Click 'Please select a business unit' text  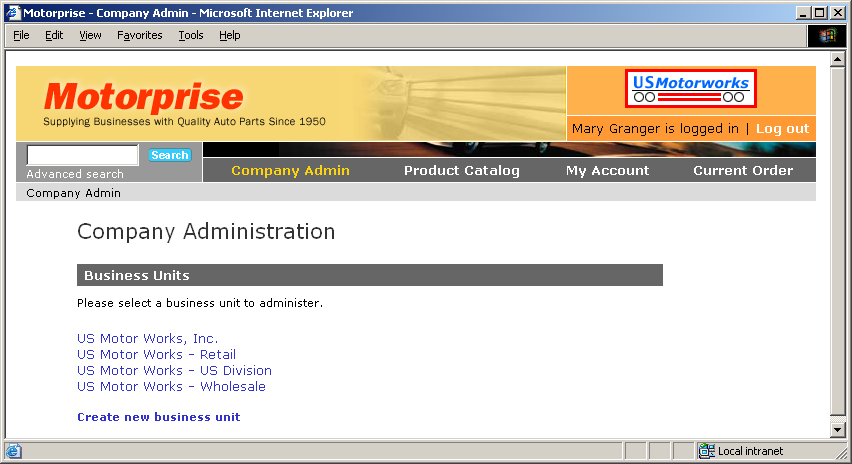[x=200, y=303]
